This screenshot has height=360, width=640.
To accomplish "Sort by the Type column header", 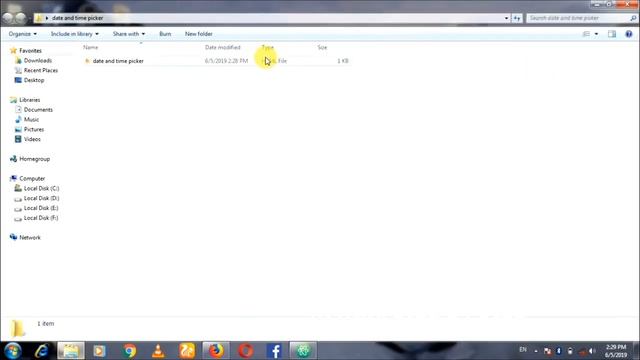I will 268,47.
